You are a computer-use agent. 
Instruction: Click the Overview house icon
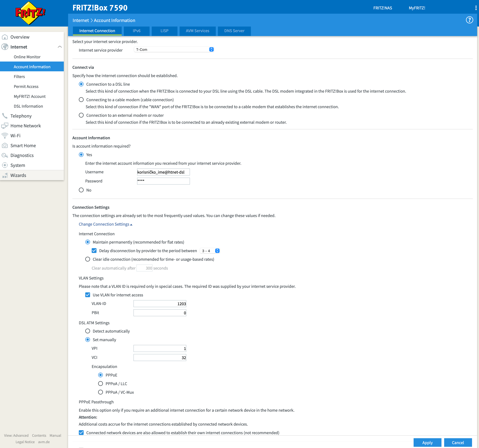[x=5, y=37]
